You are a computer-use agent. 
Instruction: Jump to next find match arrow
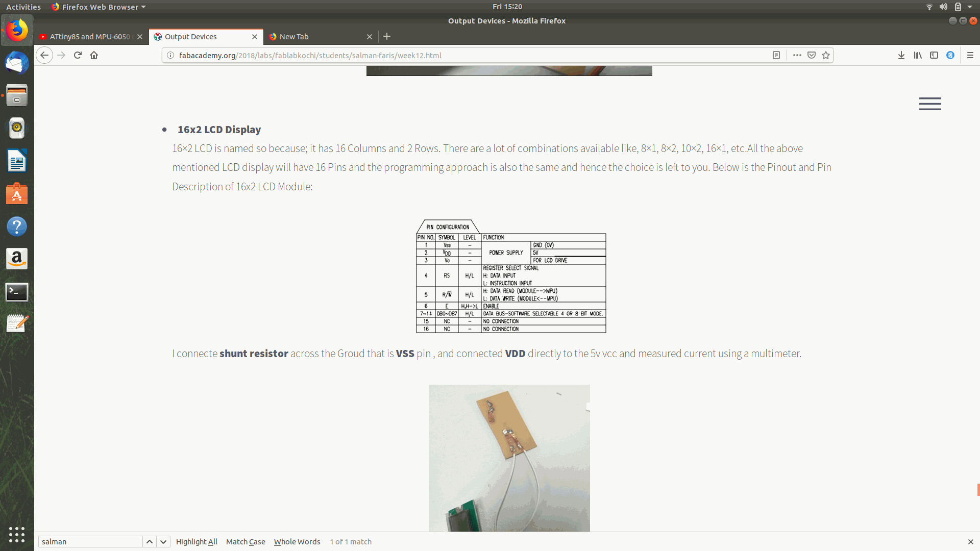coord(163,542)
